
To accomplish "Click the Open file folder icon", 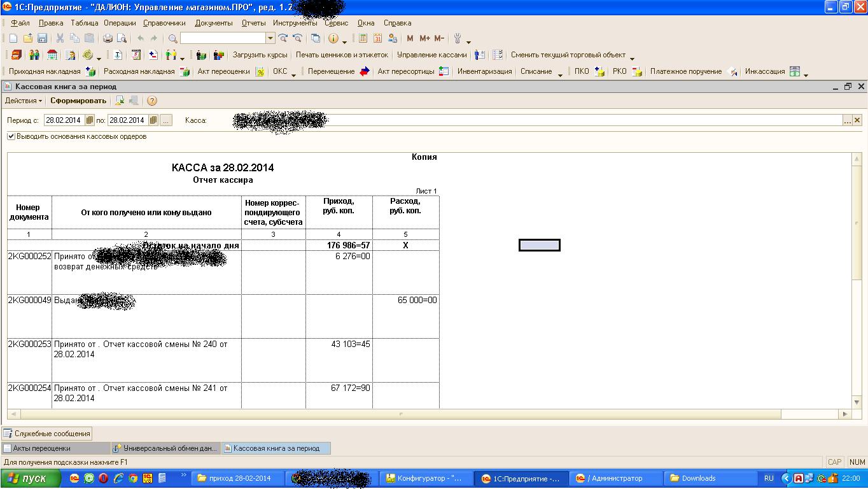I will click(x=28, y=38).
